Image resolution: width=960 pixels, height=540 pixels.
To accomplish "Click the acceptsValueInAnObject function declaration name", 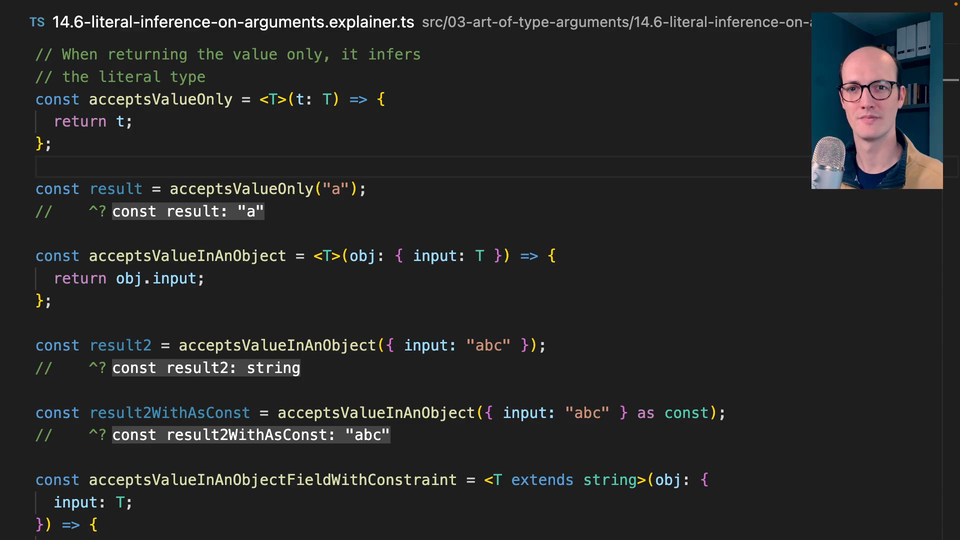I will [x=187, y=256].
